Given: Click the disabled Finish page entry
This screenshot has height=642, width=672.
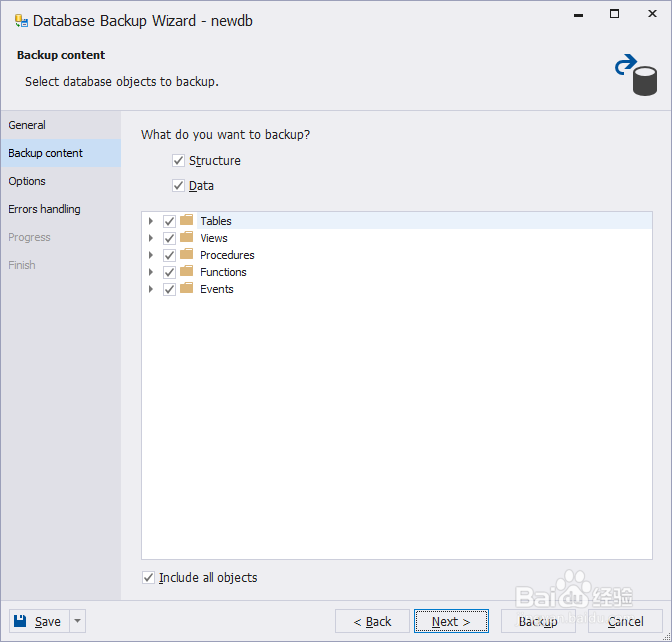Looking at the screenshot, I should coord(61,265).
